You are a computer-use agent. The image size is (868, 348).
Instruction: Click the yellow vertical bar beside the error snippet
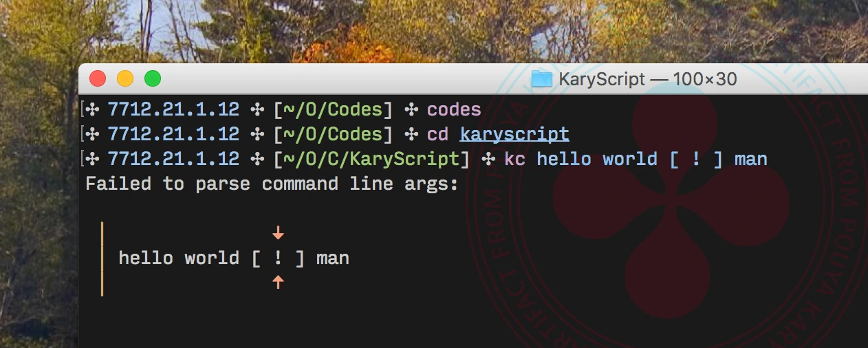point(102,259)
